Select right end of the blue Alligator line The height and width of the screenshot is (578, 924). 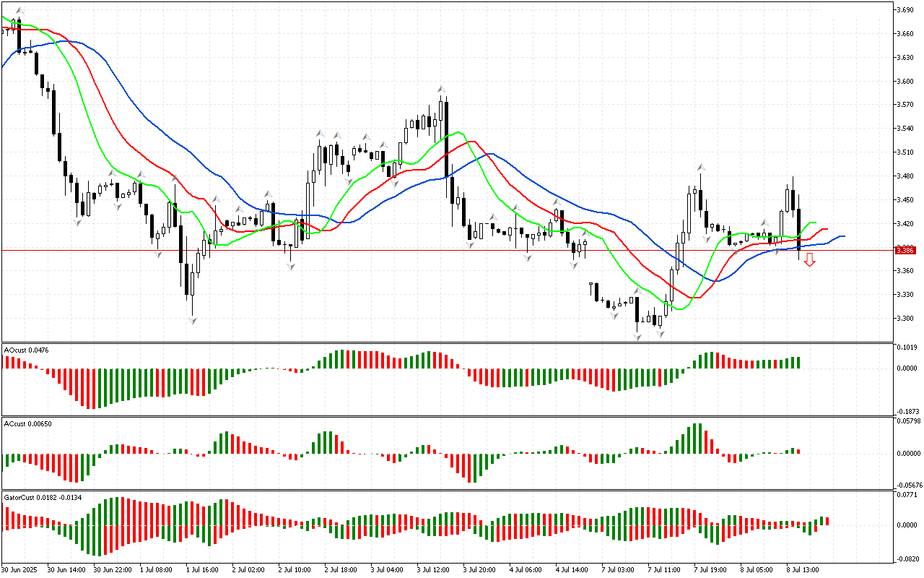coord(844,236)
